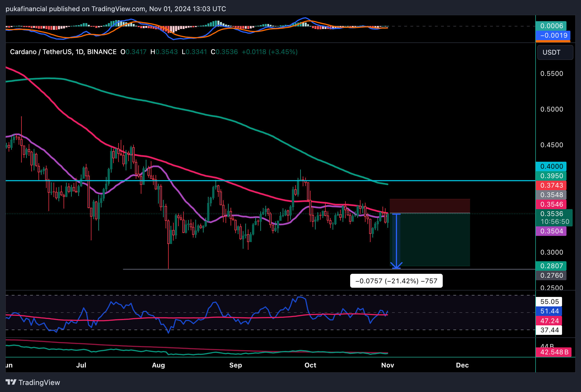Click the red stop-loss zone of short position

[430, 206]
